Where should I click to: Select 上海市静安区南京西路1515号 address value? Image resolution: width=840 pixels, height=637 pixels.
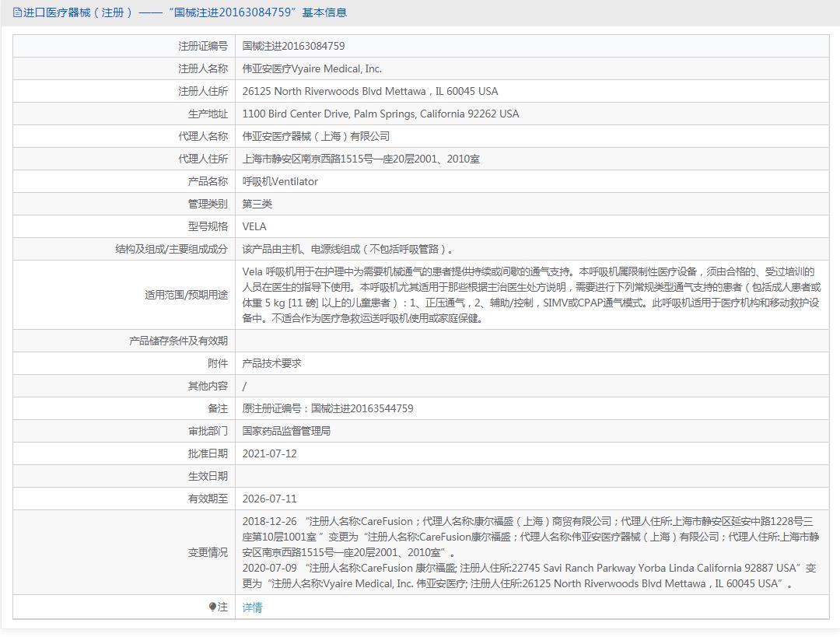click(x=361, y=159)
